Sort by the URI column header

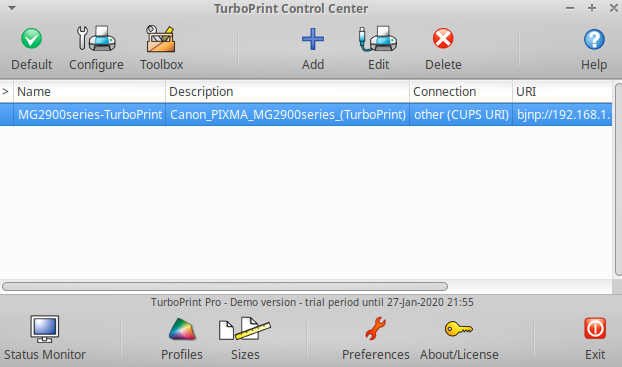(x=562, y=92)
